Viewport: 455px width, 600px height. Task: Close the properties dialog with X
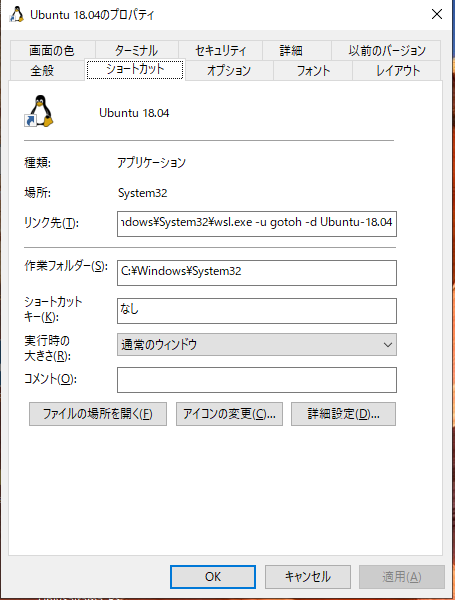click(437, 15)
